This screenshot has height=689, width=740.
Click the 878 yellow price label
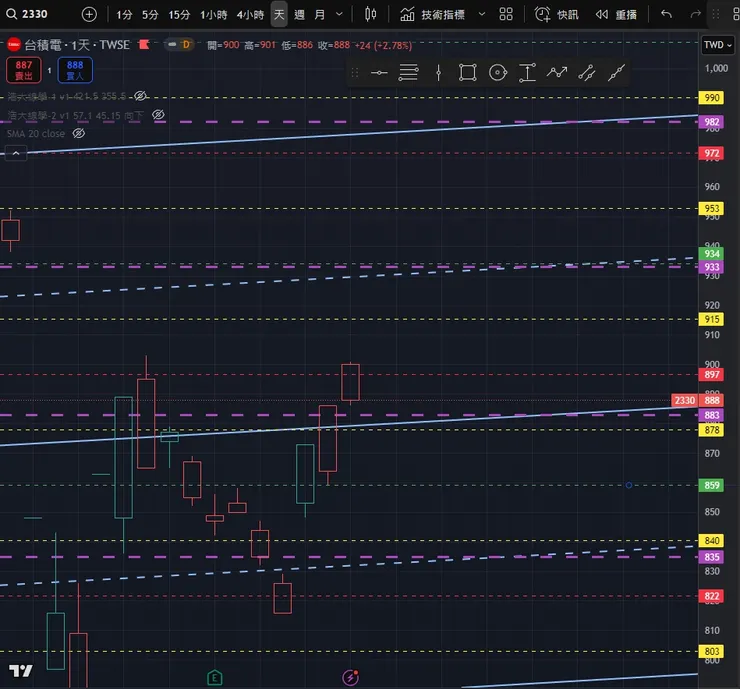pos(711,429)
